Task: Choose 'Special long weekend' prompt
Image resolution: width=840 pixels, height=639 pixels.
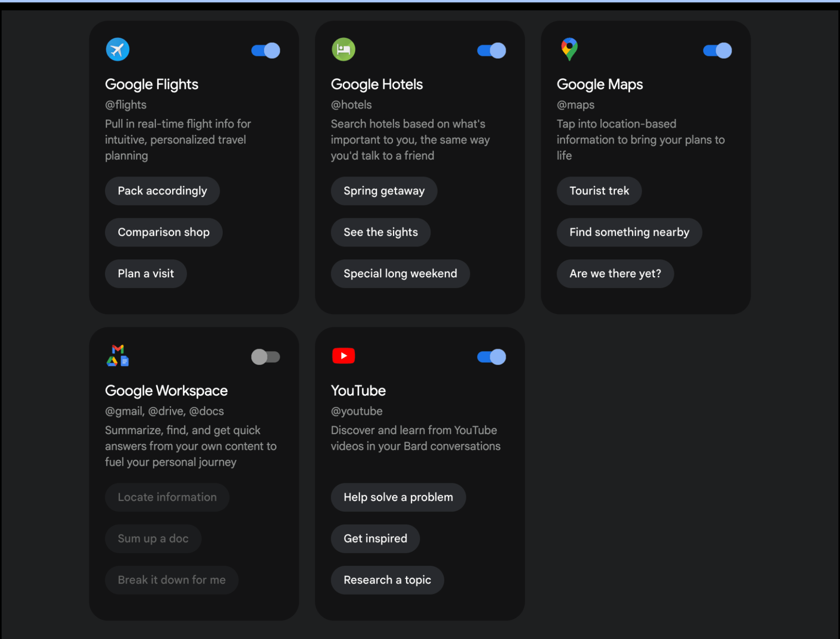Action: click(x=400, y=274)
